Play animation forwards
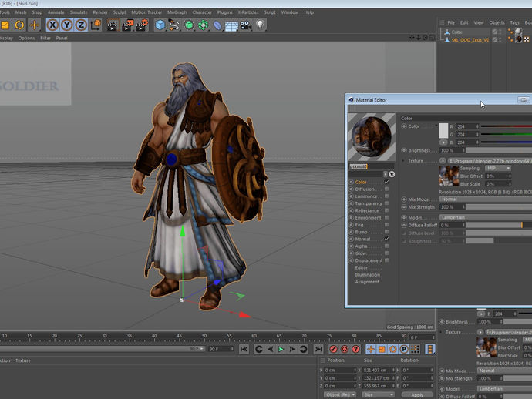Viewport: 532px width, 399px height. pos(281,349)
